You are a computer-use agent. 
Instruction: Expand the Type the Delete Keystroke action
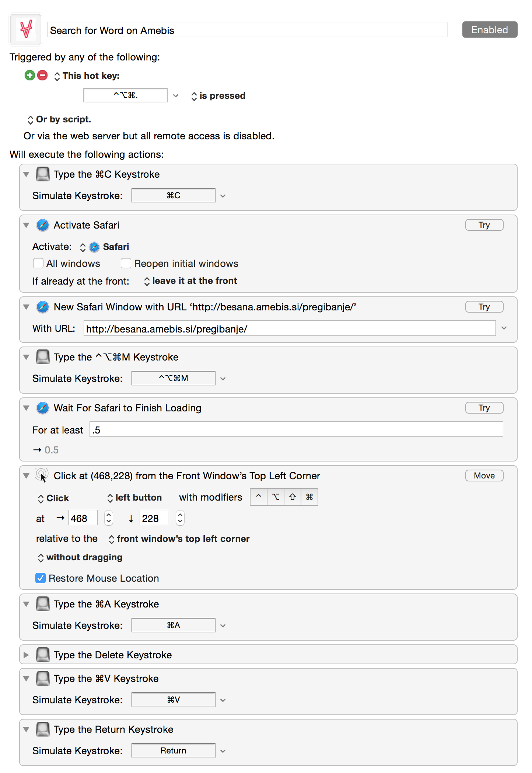(x=26, y=655)
